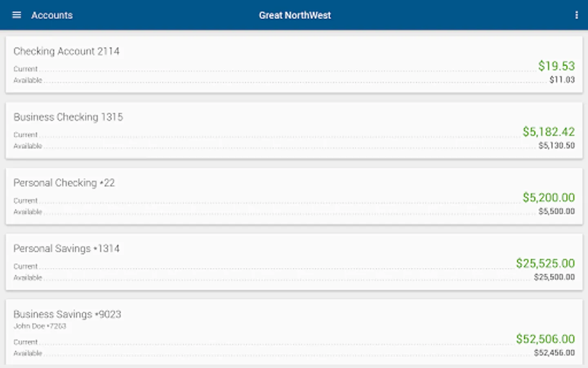Tap the $5,182.42 current balance

point(548,132)
